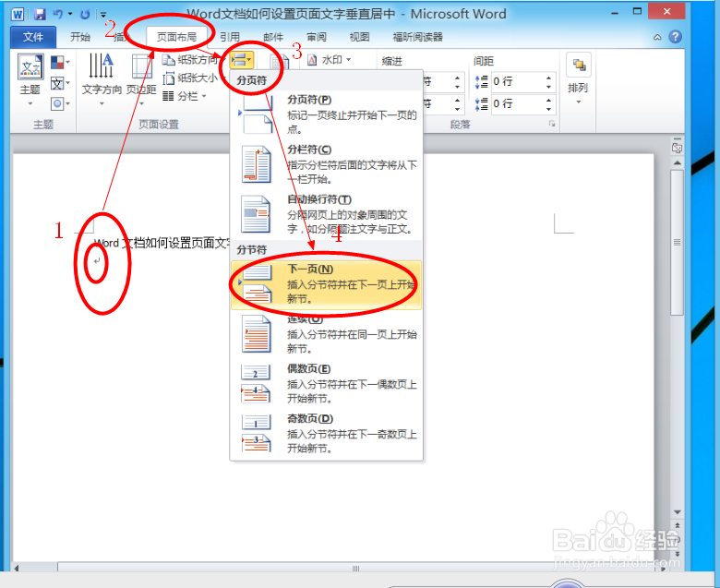The height and width of the screenshot is (588, 720).
Task: Choose the continuous section break option
Action: point(327,334)
